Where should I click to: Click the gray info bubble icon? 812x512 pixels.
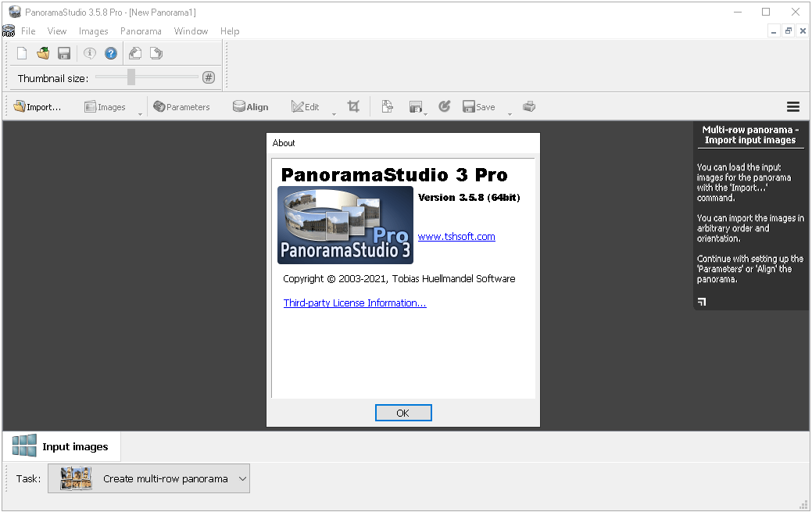tap(90, 53)
